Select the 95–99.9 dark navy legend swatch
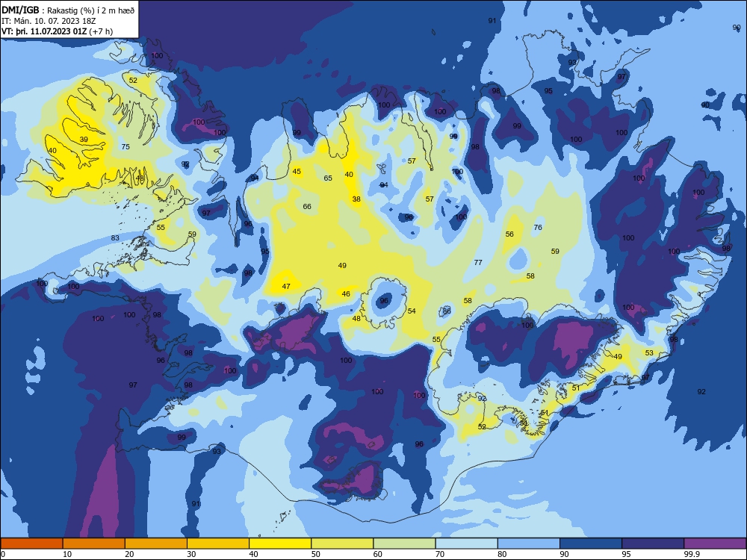Viewport: 747px width, 560px height. [x=653, y=544]
